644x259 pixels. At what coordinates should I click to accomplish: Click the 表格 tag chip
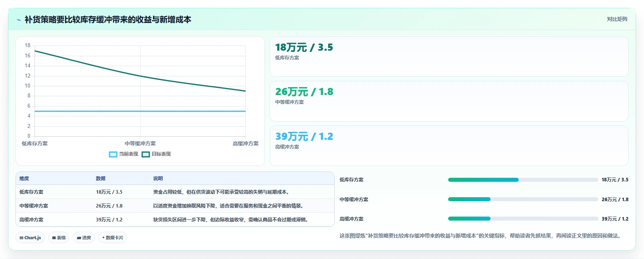point(59,238)
